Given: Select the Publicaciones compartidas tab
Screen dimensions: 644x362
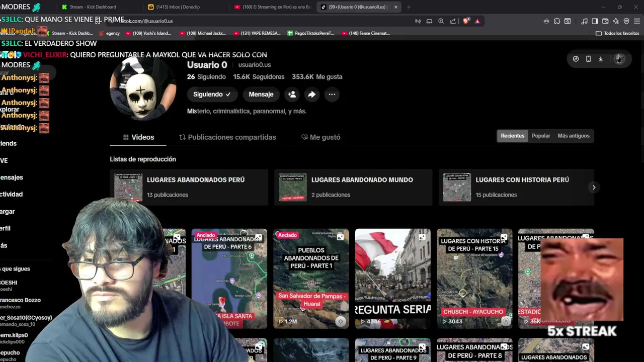Looking at the screenshot, I should click(x=227, y=137).
